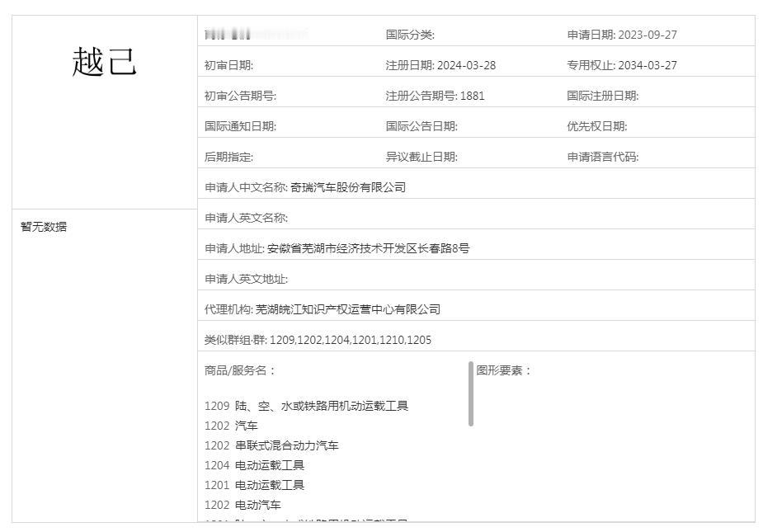
Task: Click the 国际注册日期 label
Action: pos(603,96)
